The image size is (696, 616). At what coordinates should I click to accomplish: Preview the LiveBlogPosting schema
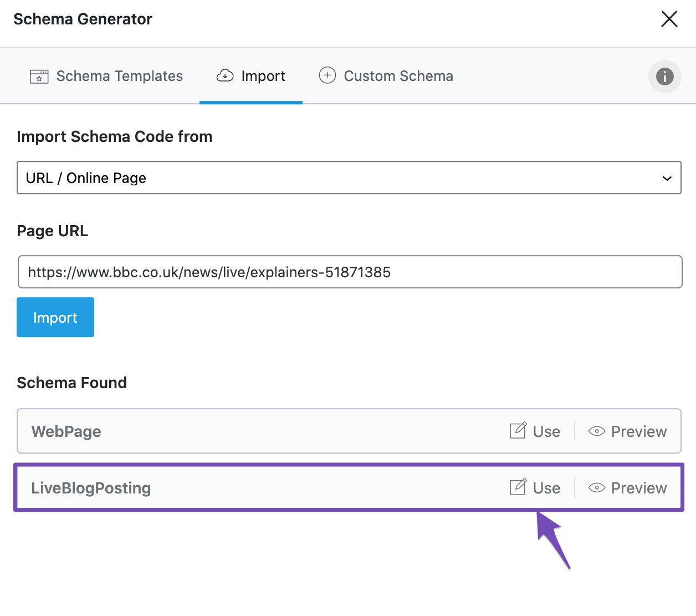click(627, 488)
